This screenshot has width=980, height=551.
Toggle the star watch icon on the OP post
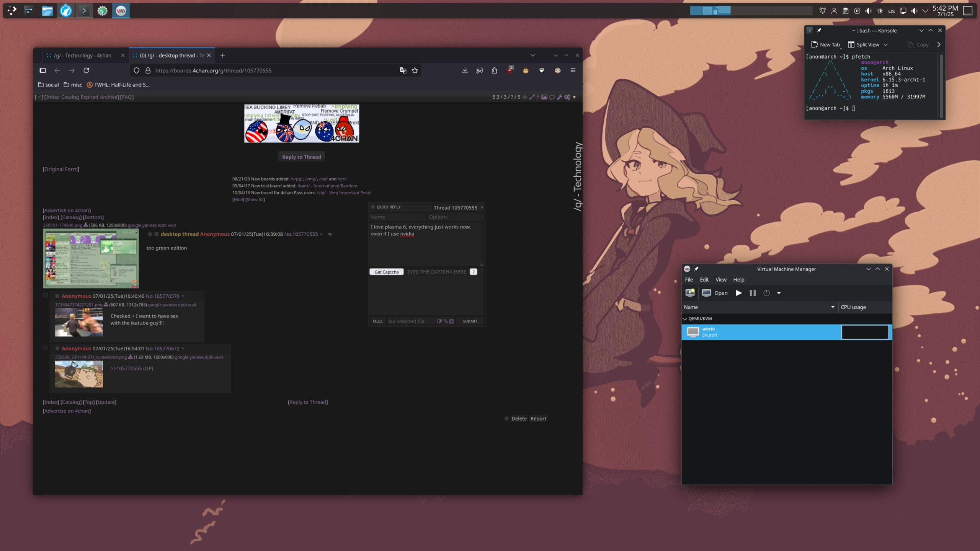150,234
